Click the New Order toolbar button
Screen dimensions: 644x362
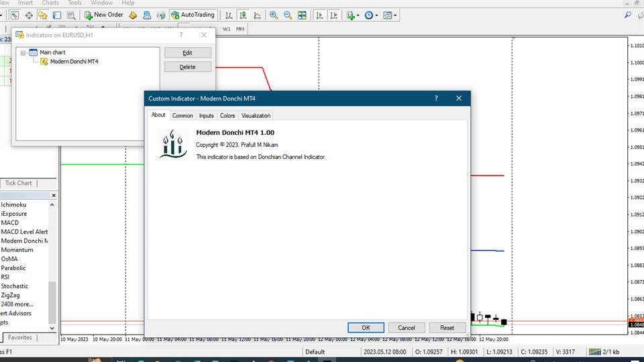[x=103, y=15]
